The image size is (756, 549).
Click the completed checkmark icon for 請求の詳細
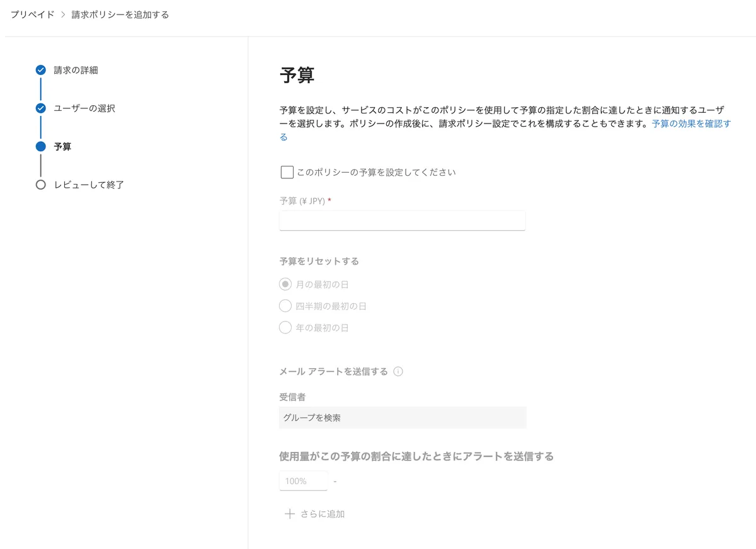tap(41, 70)
